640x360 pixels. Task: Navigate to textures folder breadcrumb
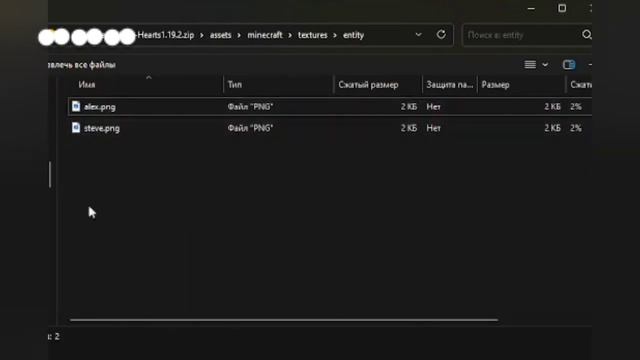coord(313,35)
